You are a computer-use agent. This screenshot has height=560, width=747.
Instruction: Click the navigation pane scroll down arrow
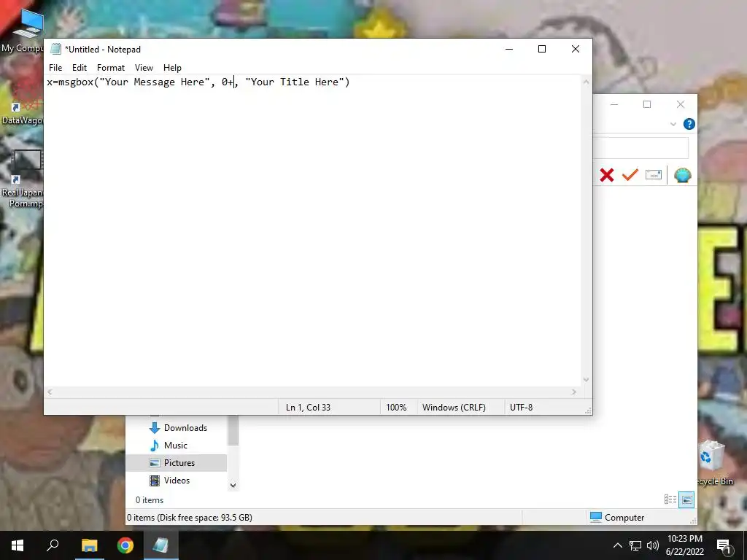233,485
